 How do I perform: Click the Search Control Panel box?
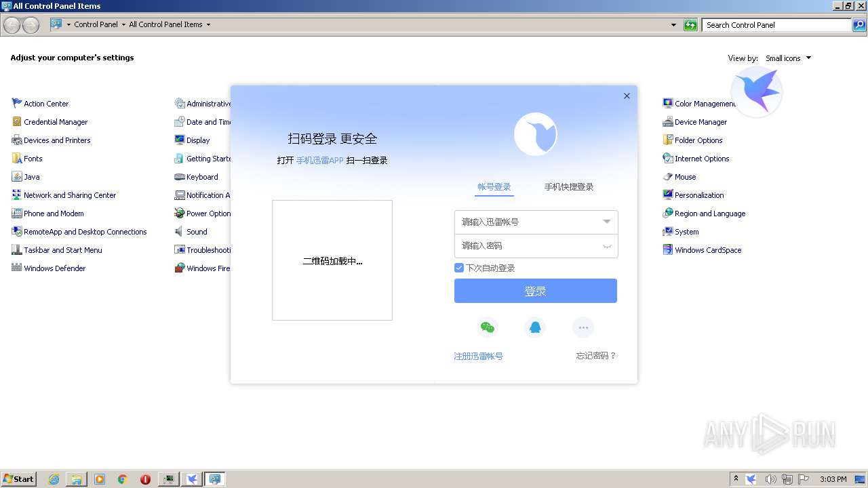776,25
